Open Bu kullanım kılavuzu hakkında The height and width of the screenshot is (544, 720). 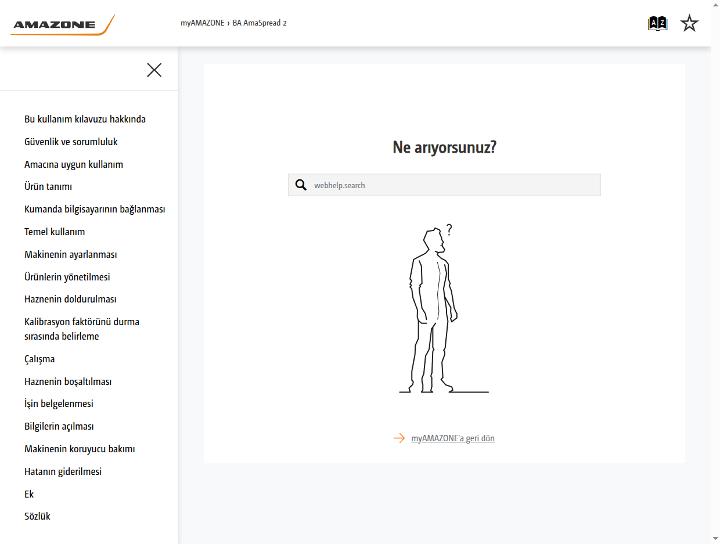[x=85, y=119]
